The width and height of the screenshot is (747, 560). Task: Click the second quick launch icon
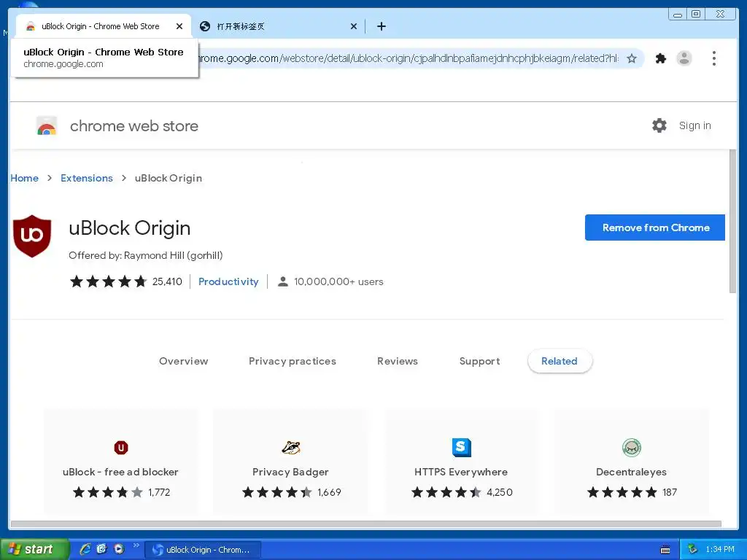tap(102, 549)
